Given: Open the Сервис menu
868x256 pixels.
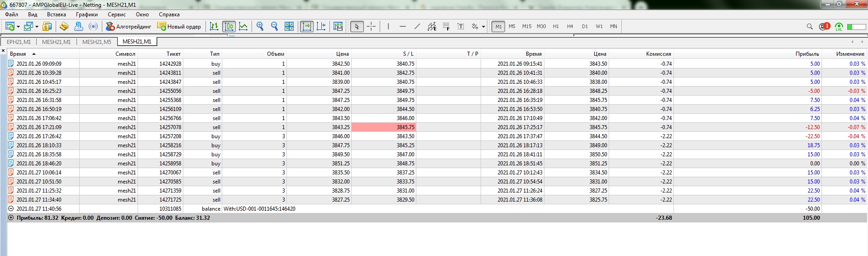Looking at the screenshot, I should click(x=117, y=14).
